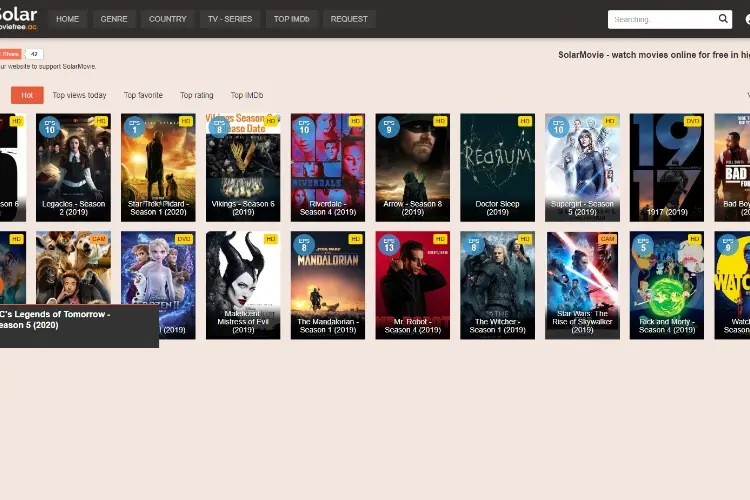Click HD badge on Mr. Robot poster
Image resolution: width=750 pixels, height=500 pixels.
[x=440, y=239]
